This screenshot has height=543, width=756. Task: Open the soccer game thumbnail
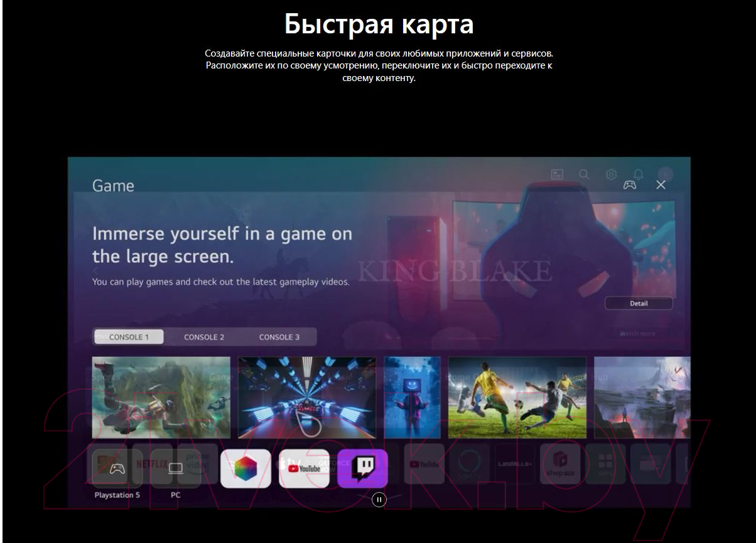point(517,397)
